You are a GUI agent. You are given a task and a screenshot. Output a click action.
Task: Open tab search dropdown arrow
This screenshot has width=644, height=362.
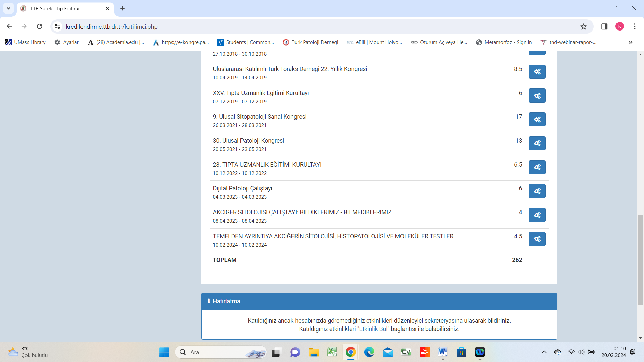click(8, 8)
